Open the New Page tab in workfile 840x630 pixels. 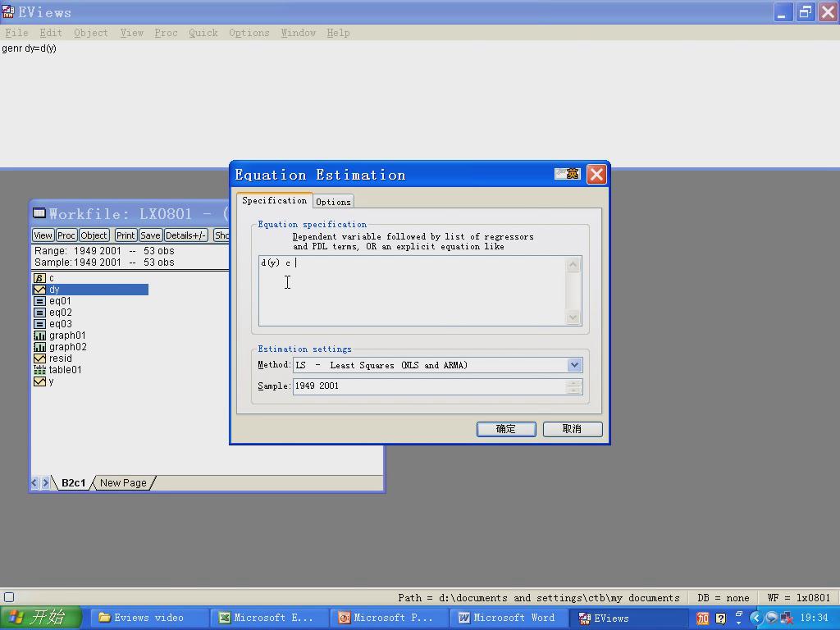pyautogui.click(x=123, y=482)
